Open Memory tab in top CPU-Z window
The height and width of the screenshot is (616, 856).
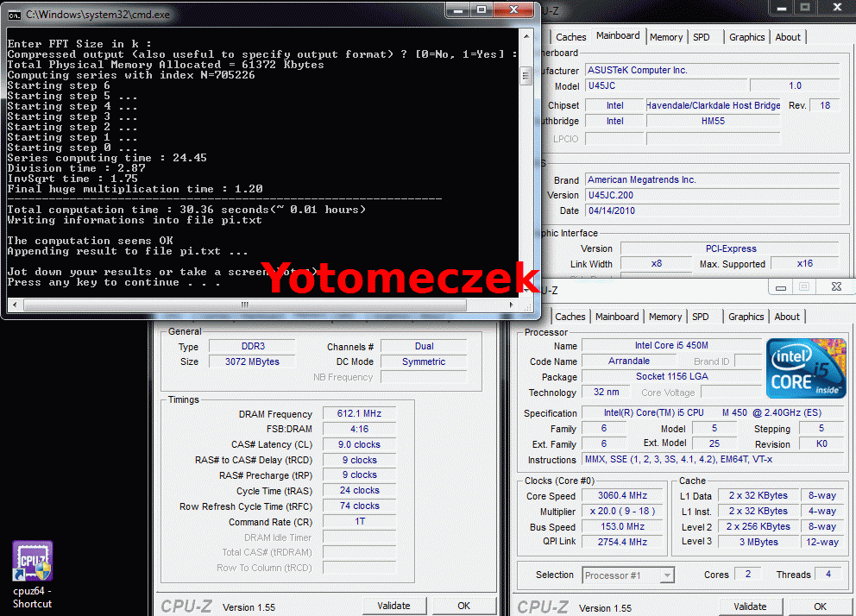(x=666, y=37)
